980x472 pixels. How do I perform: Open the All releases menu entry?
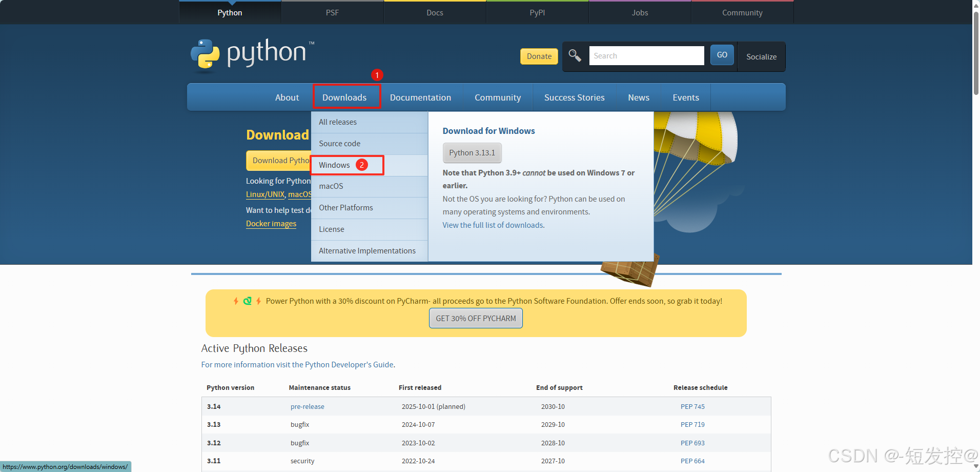(338, 122)
